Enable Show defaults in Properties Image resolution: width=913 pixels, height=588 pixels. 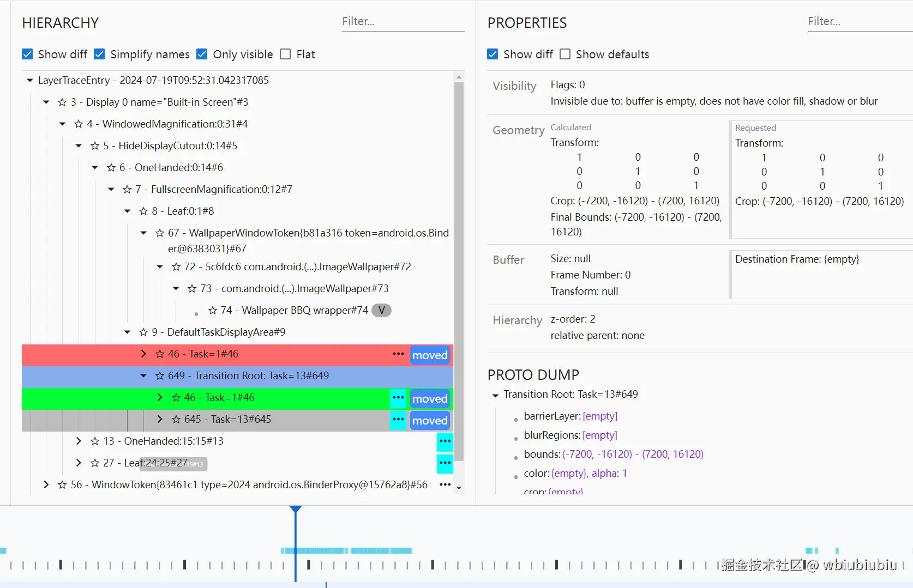coord(565,54)
